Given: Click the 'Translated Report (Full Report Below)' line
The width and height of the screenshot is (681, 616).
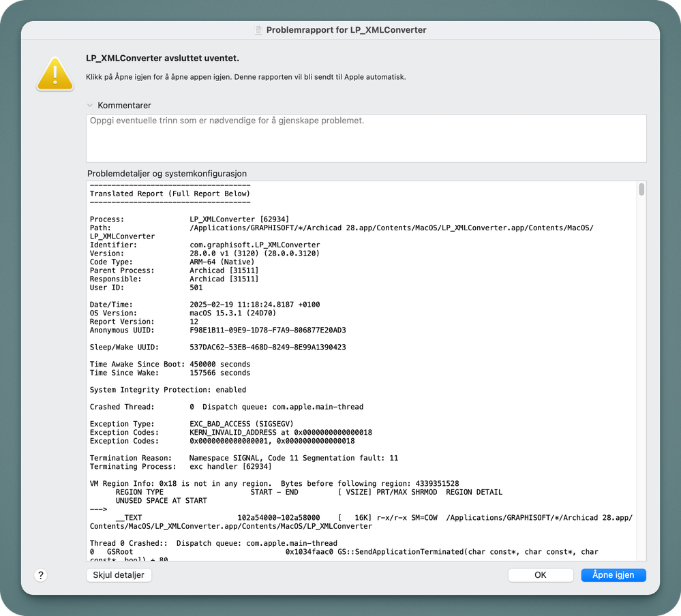Looking at the screenshot, I should pos(170,194).
